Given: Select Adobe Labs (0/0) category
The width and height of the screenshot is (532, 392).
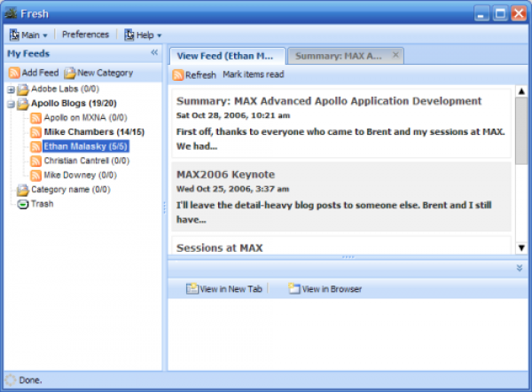Looking at the screenshot, I should (x=65, y=89).
